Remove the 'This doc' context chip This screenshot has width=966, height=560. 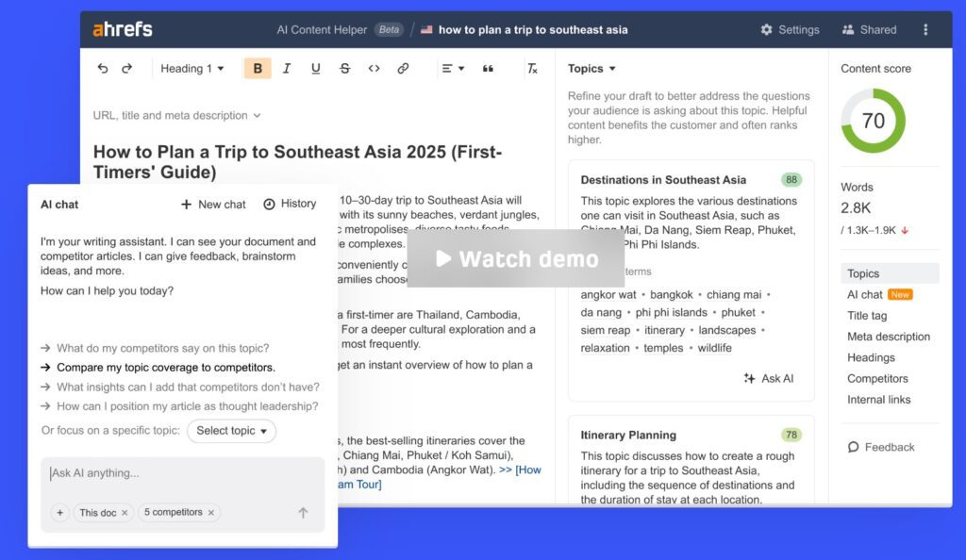tap(125, 513)
